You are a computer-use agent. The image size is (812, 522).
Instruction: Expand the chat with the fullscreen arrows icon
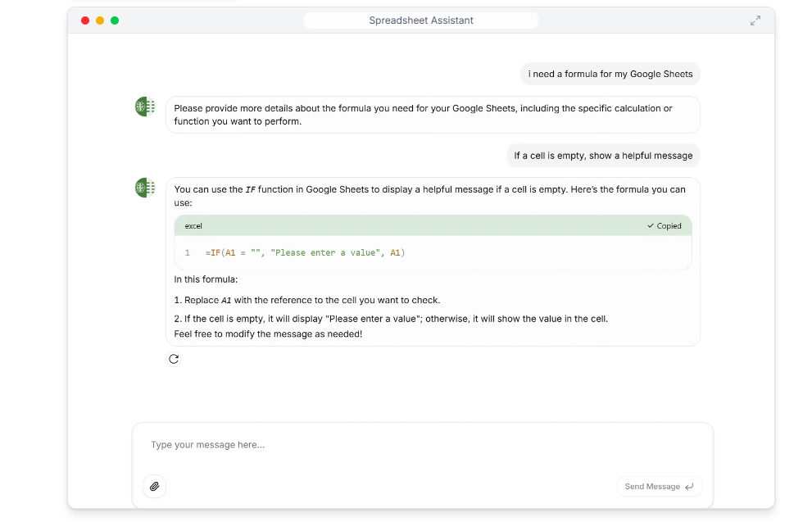coord(755,20)
